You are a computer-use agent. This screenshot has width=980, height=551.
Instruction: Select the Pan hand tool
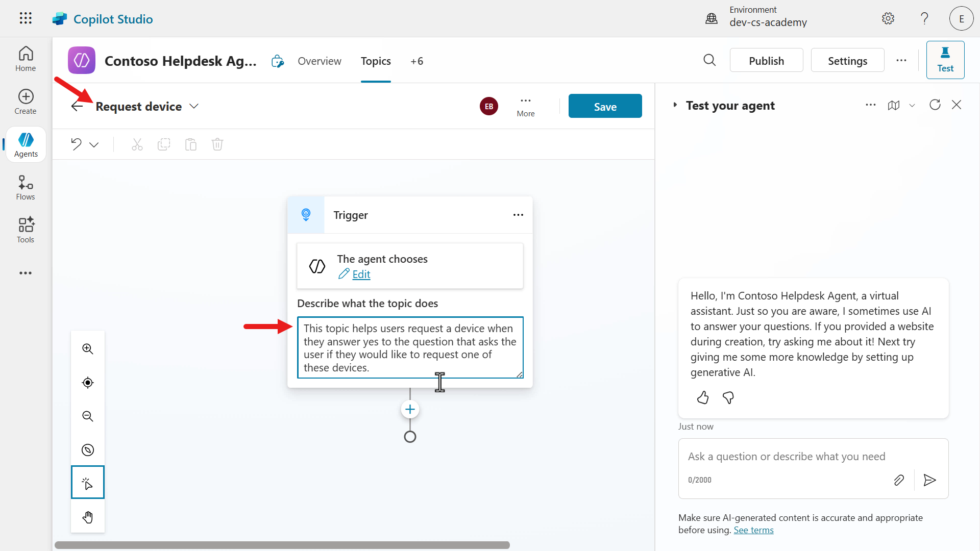(x=87, y=517)
